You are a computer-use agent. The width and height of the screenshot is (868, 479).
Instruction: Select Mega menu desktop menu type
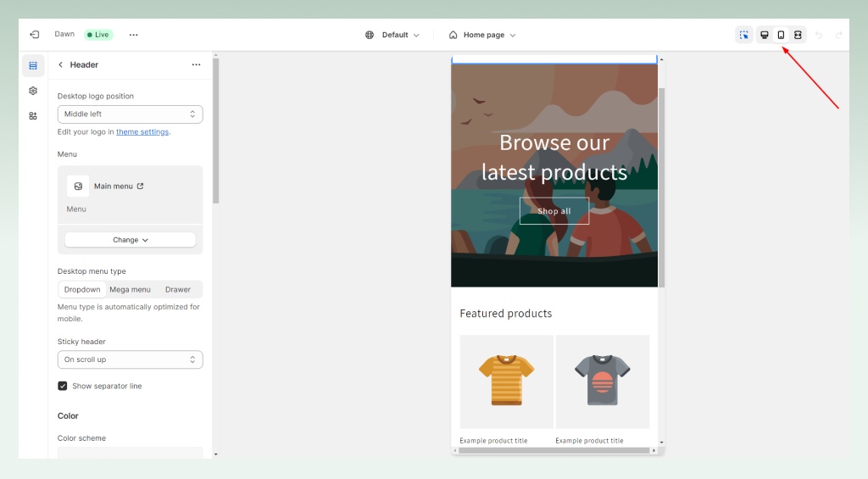point(130,290)
